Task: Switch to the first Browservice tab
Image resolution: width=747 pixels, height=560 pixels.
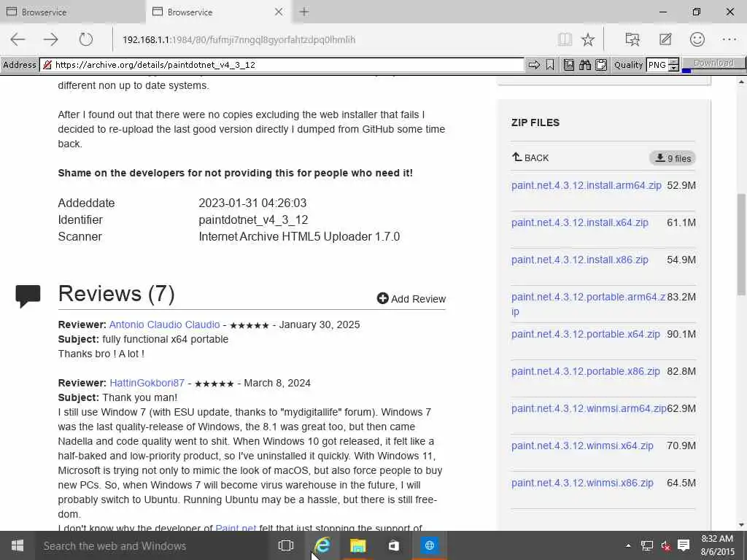Action: (72, 12)
